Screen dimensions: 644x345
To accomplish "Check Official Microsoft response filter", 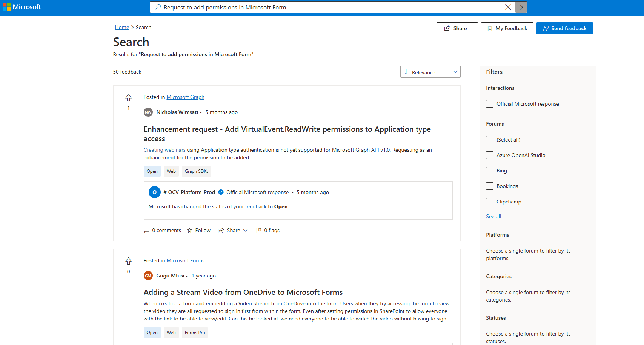I will point(490,104).
